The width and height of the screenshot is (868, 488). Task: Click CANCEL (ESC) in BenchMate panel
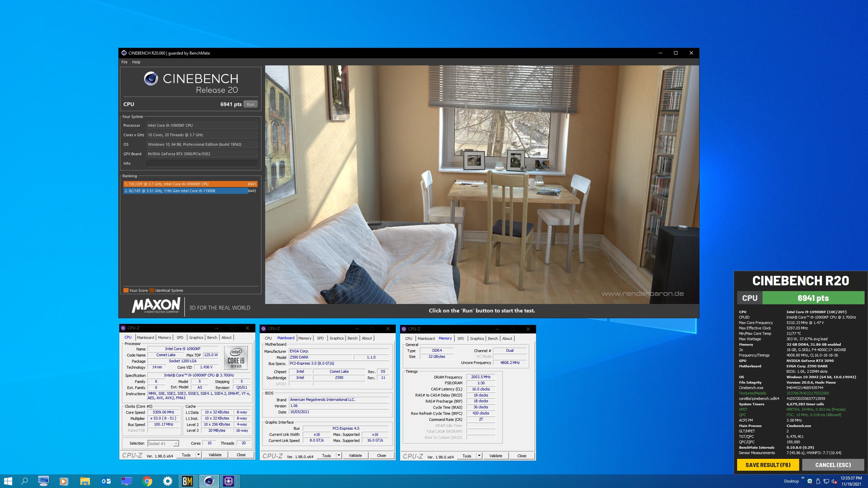pyautogui.click(x=833, y=465)
